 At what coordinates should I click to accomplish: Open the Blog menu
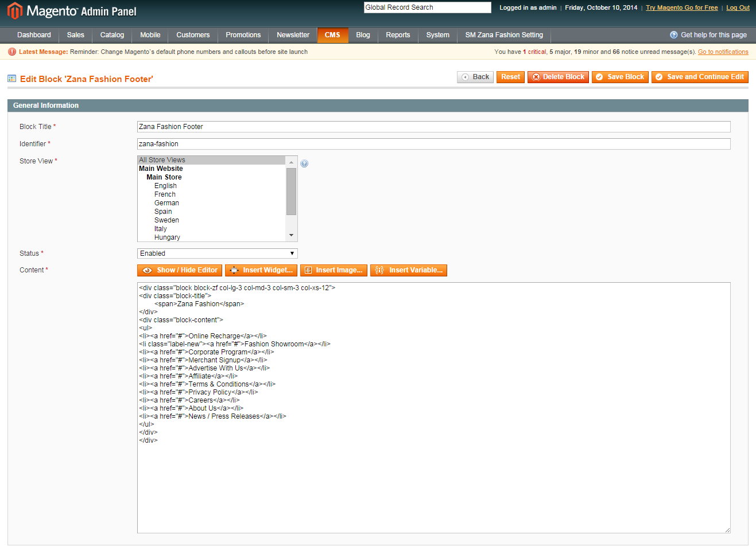363,35
